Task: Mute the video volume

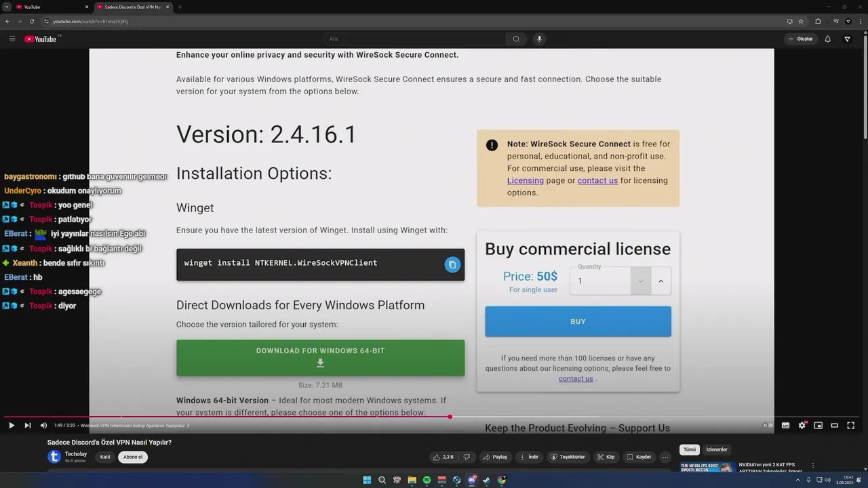Action: [x=43, y=426]
